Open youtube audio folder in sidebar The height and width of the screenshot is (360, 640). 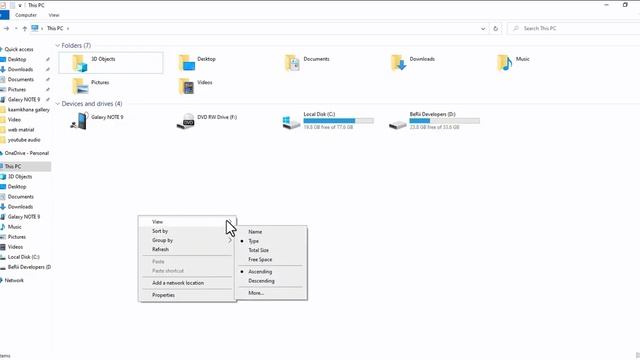pos(24,140)
